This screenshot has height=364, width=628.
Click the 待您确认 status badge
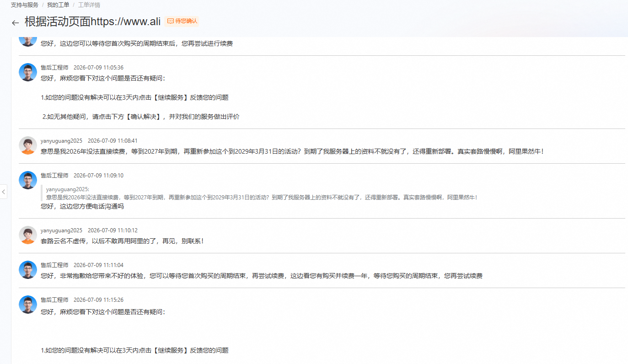pyautogui.click(x=182, y=21)
